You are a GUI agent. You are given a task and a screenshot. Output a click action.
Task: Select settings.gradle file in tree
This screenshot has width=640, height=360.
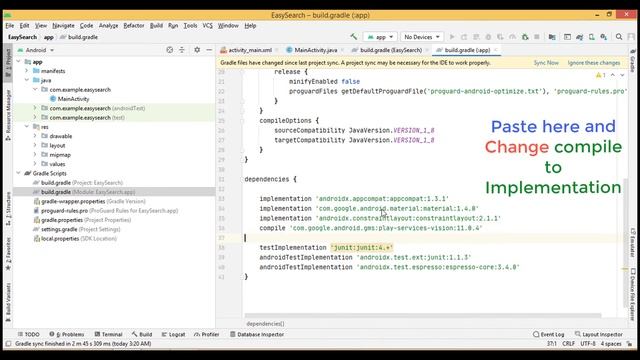[80, 229]
